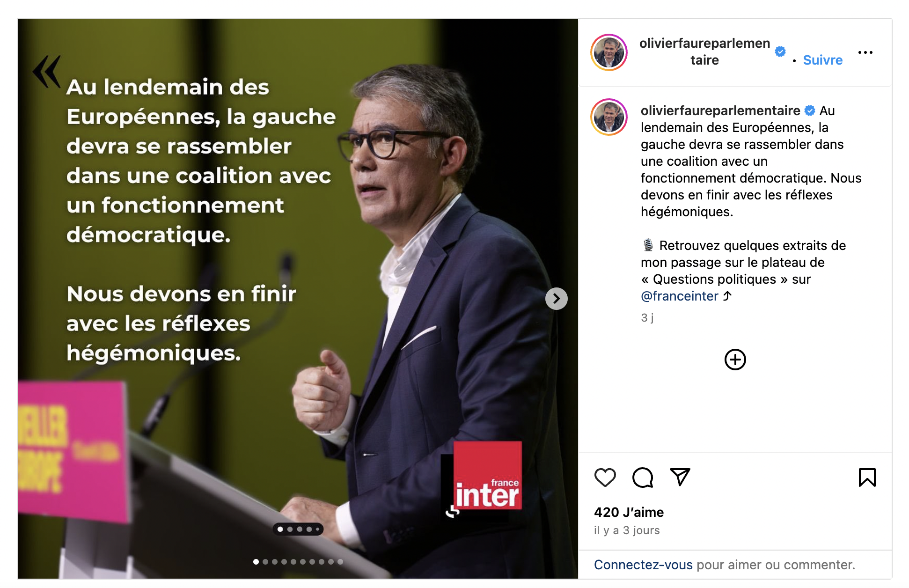
Task: Open olivierfaureparlementaire username in caption
Action: point(720,110)
